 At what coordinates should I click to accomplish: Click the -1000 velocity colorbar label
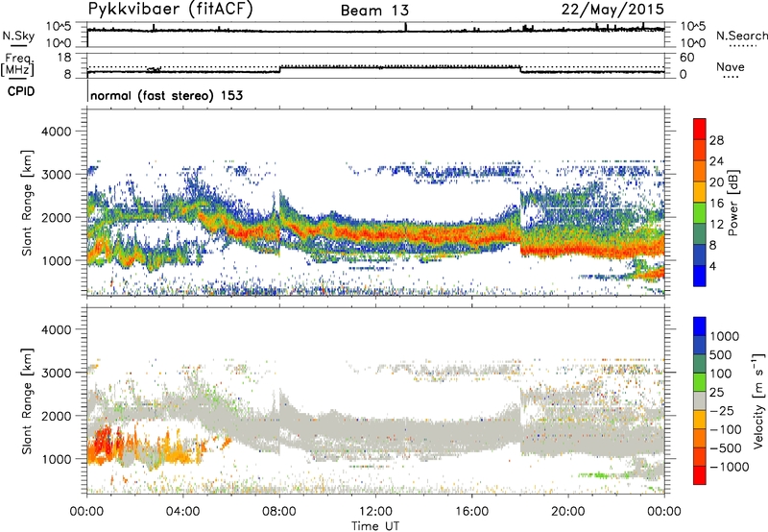729,467
